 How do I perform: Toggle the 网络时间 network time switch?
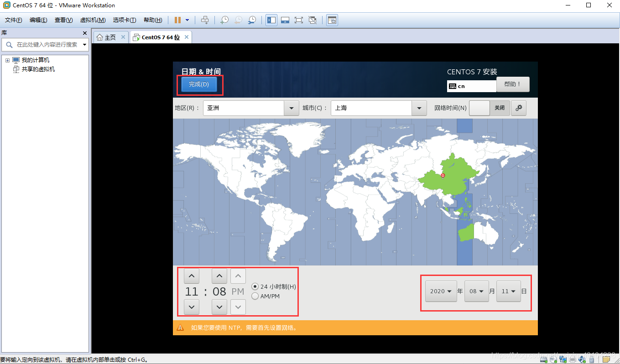click(490, 108)
